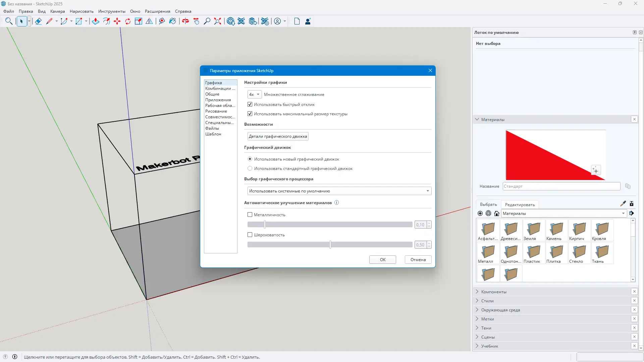Image resolution: width=644 pixels, height=362 pixels.
Task: Switch to the Редактировать tab
Action: coord(520,205)
